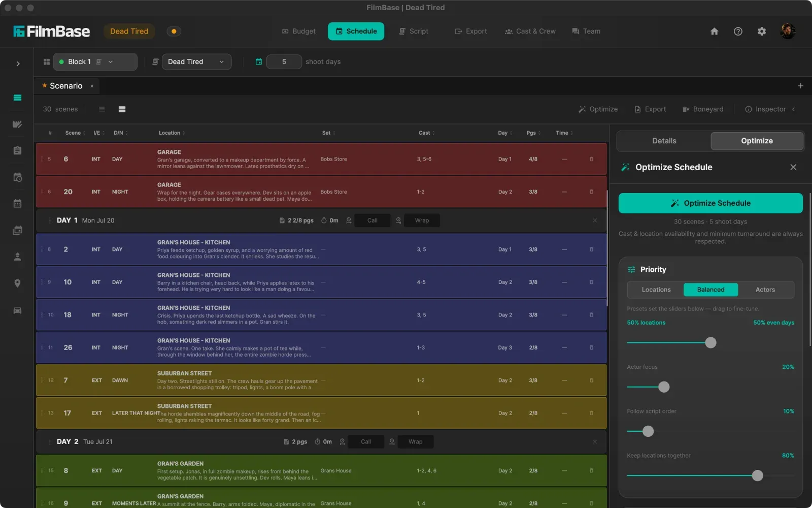Open the Block 1 dropdown
Image resolution: width=812 pixels, height=508 pixels.
tap(95, 62)
